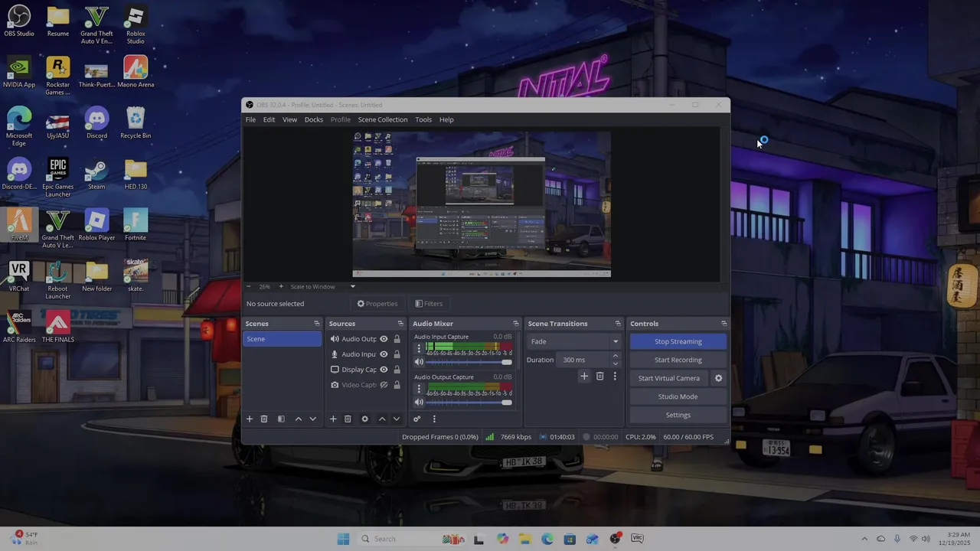Increase transition duration with up arrow
The width and height of the screenshot is (980, 551).
click(616, 357)
